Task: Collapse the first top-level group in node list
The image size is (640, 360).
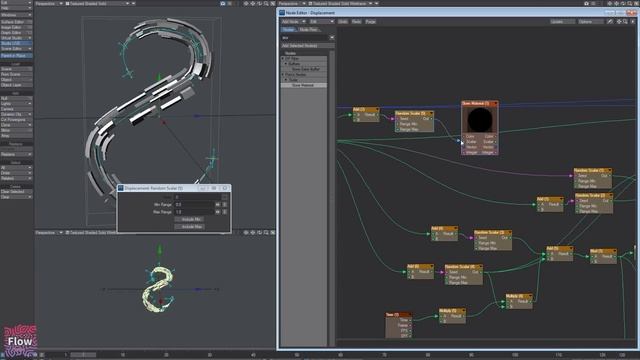Action: [x=283, y=58]
